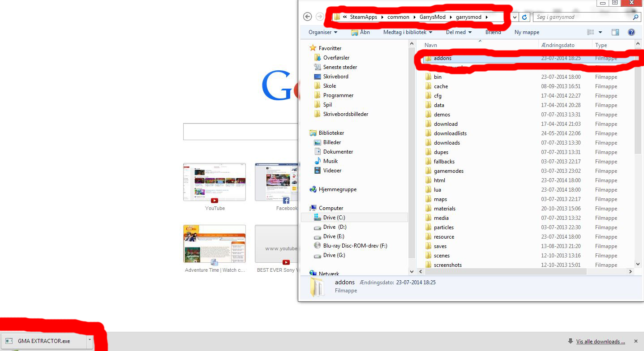Screen dimensions: 644x351
Task: Open the Adventure Time thumbnail
Action: click(215, 244)
